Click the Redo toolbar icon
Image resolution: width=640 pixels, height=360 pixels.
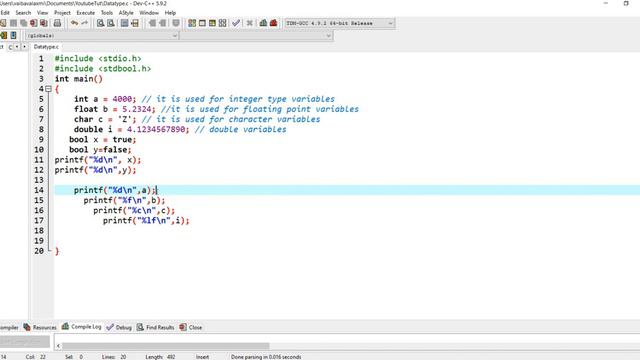click(x=84, y=23)
